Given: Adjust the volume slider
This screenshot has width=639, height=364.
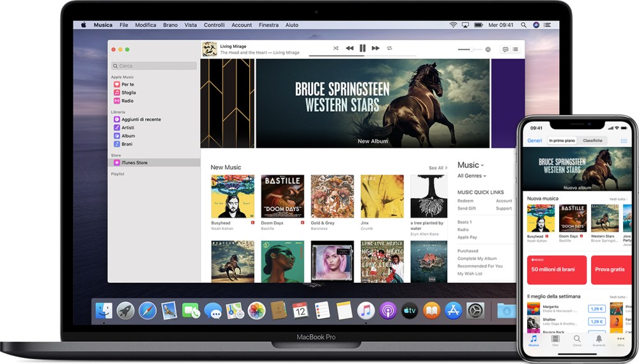Looking at the screenshot, I should [470, 50].
